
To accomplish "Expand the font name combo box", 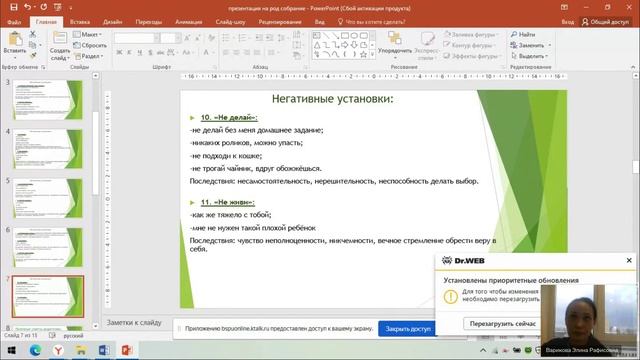I will (x=157, y=38).
